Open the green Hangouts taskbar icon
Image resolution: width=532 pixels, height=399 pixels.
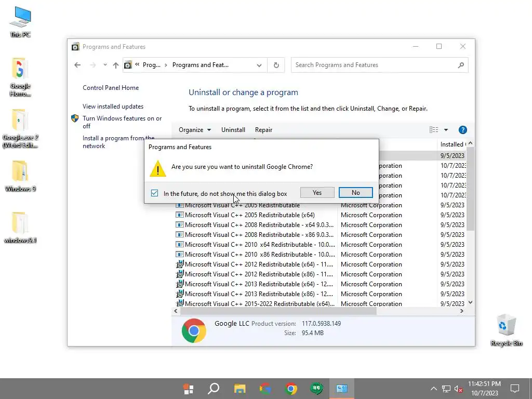click(316, 389)
